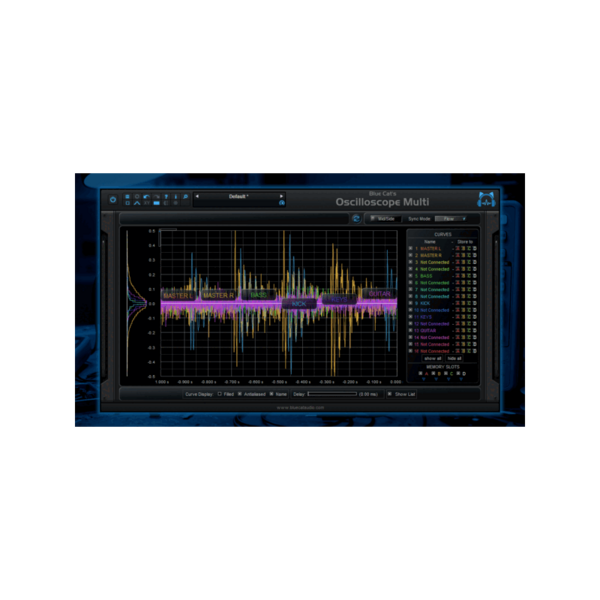The height and width of the screenshot is (600, 600).
Task: Click the KEYS label on graph
Action: [x=339, y=300]
